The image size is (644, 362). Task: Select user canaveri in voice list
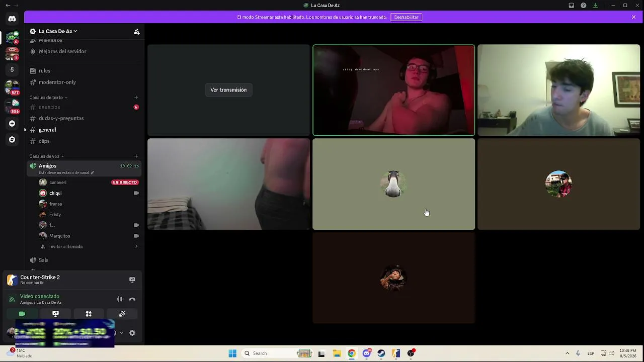tap(58, 183)
